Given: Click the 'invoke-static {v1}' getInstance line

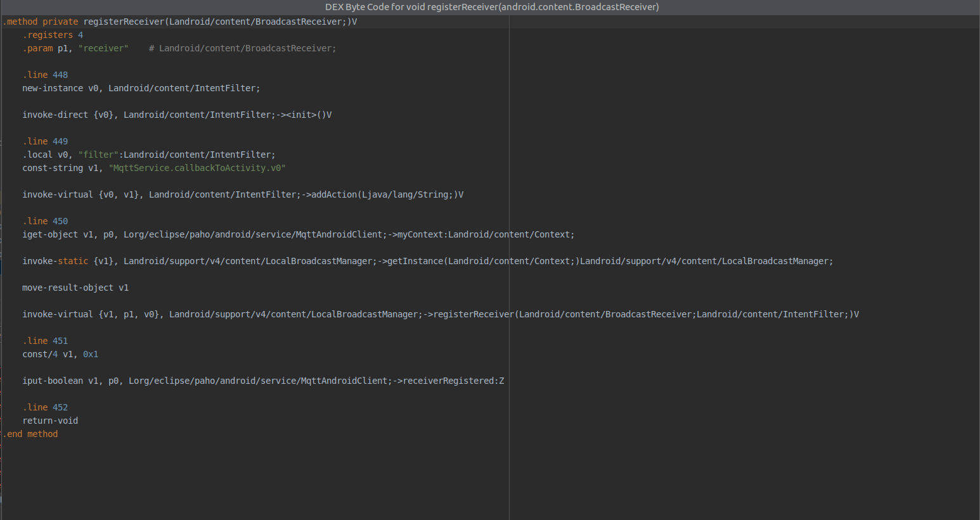Looking at the screenshot, I should (428, 261).
